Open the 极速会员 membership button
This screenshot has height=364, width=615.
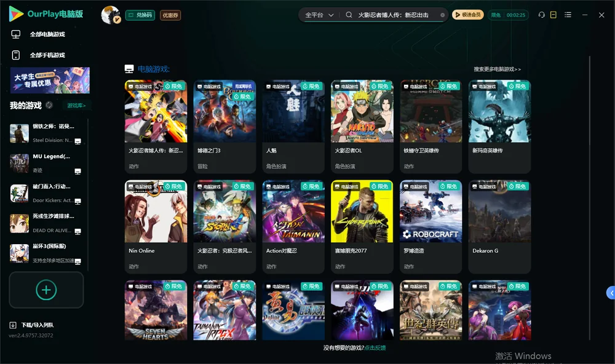[468, 15]
